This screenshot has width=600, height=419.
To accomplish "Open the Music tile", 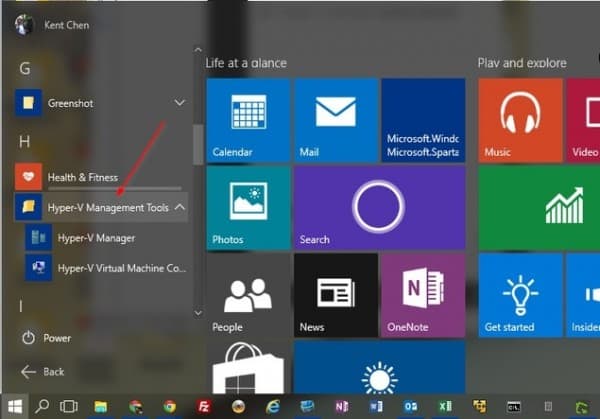I will [x=520, y=120].
